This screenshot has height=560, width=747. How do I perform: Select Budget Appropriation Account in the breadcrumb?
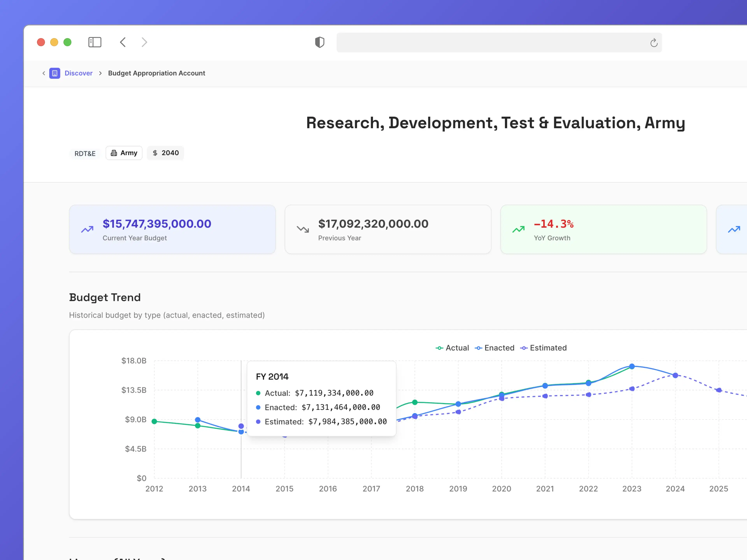click(x=156, y=73)
